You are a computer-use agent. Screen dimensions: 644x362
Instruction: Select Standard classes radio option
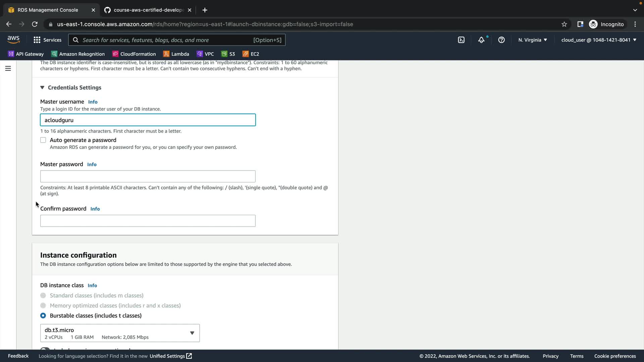coord(43,296)
